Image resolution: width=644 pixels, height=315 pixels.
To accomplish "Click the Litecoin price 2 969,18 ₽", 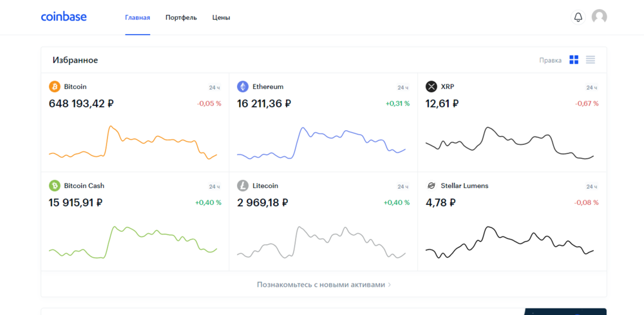I will pos(263,202).
